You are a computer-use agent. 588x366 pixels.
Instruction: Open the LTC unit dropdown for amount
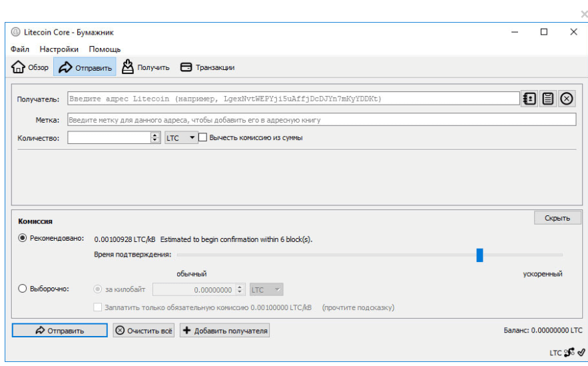click(180, 138)
